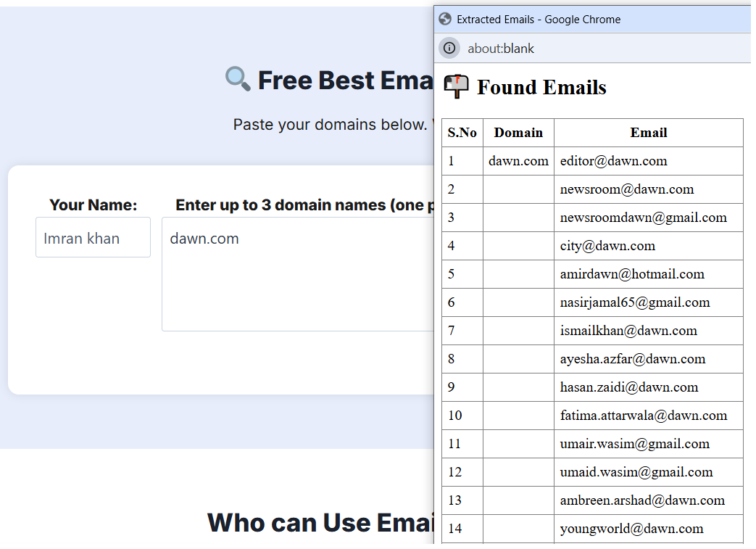Click the globe icon in the popup title bar
Viewport: 756px width, 549px height.
click(x=445, y=19)
